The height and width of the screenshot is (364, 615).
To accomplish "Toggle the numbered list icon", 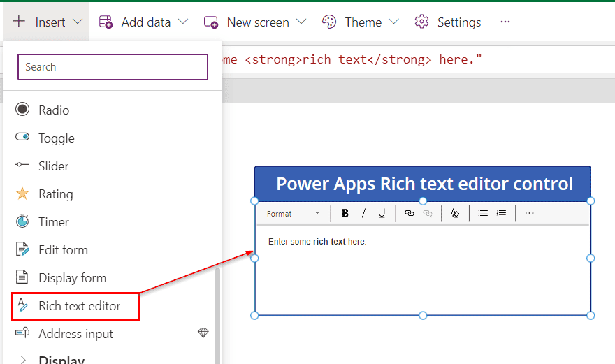I will pyautogui.click(x=501, y=213).
